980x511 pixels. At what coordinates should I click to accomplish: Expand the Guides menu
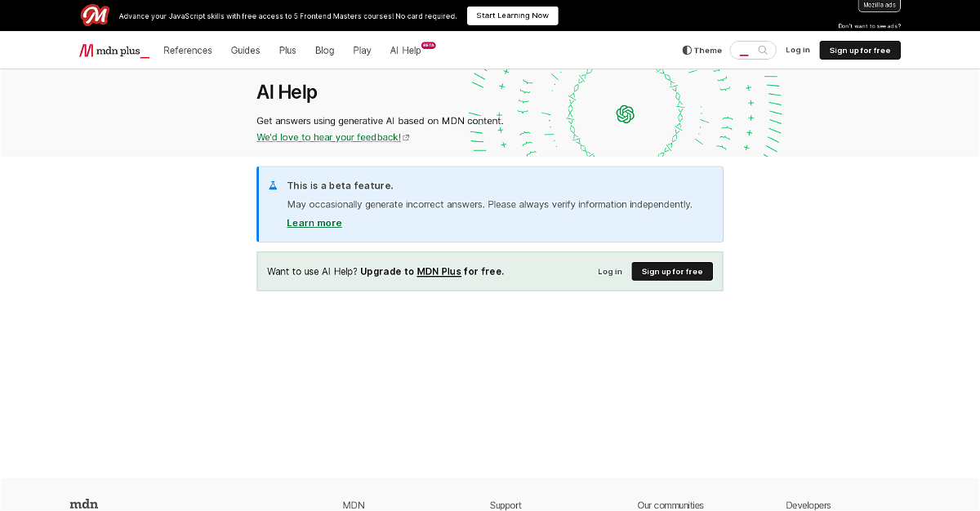click(245, 51)
